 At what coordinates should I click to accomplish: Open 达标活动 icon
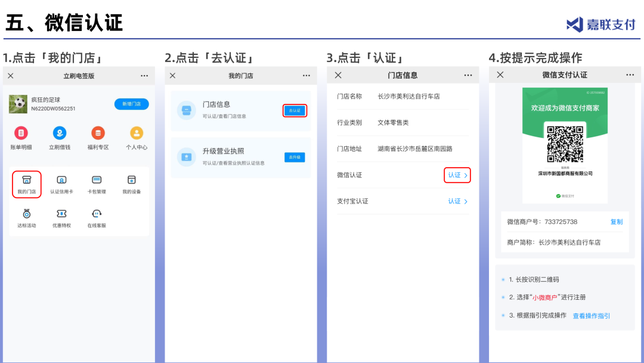[27, 214]
